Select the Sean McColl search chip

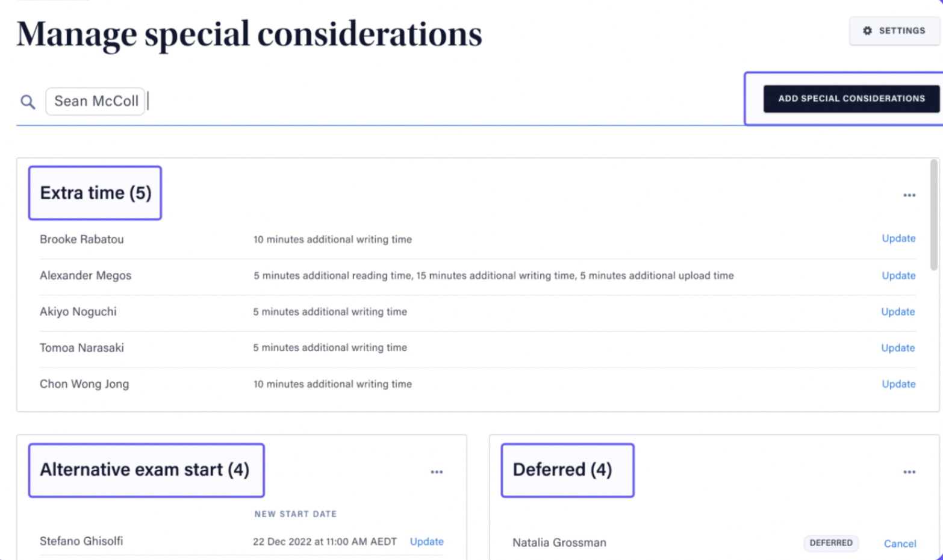point(96,101)
